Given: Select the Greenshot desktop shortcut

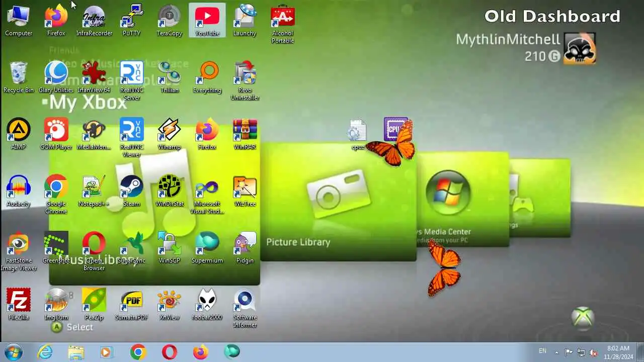Looking at the screenshot, I should [56, 248].
